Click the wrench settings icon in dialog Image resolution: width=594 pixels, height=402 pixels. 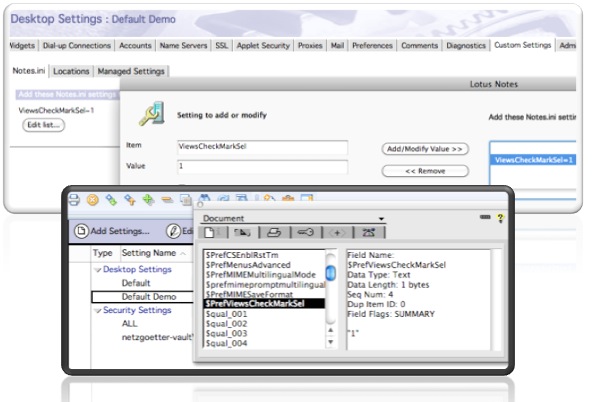[x=152, y=114]
